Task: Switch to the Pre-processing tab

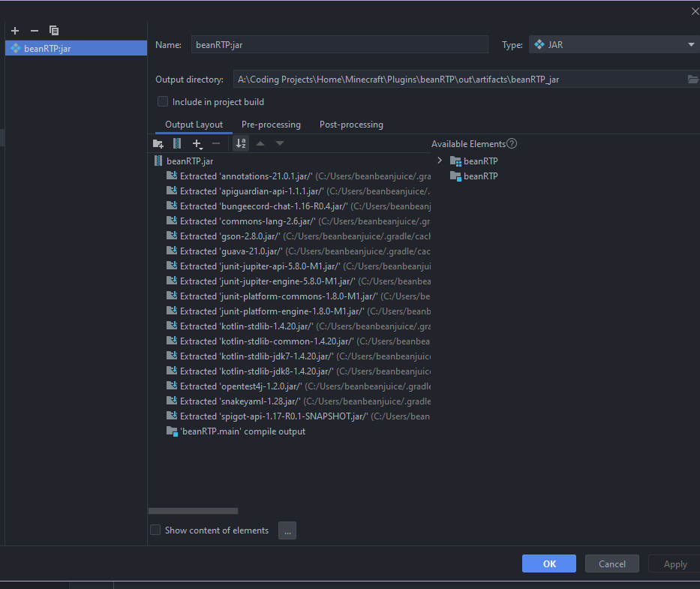Action: 271,125
